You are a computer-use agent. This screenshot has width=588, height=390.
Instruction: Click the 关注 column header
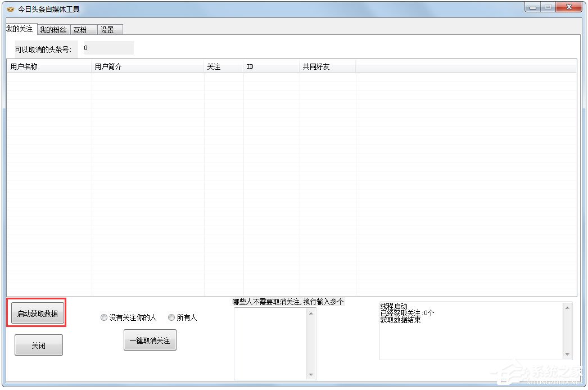coord(223,67)
